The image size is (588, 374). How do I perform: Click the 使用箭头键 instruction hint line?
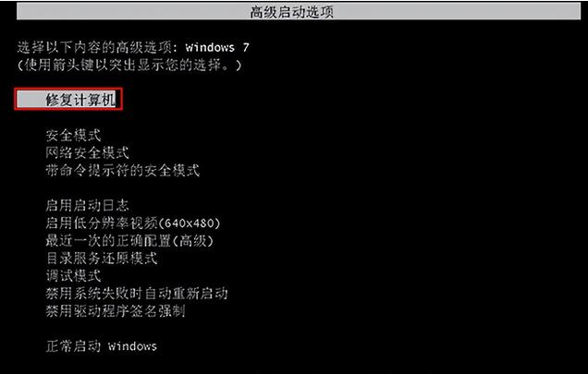point(129,66)
